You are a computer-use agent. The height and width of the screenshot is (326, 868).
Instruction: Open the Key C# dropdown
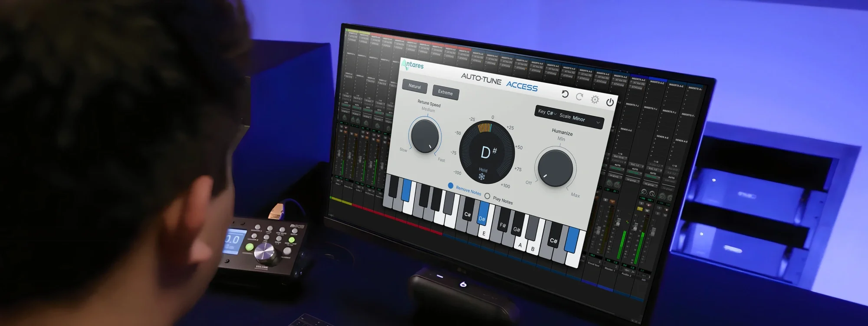point(547,113)
